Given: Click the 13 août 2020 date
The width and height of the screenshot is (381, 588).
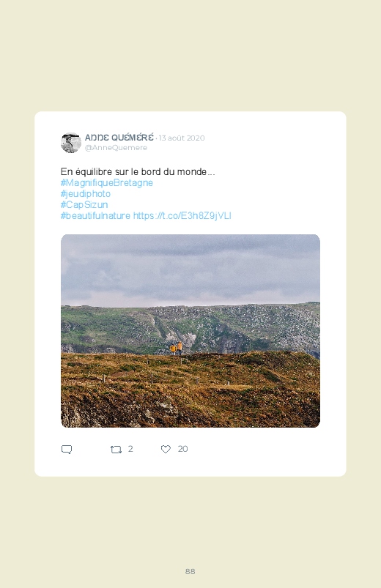Looking at the screenshot, I should coord(182,138).
